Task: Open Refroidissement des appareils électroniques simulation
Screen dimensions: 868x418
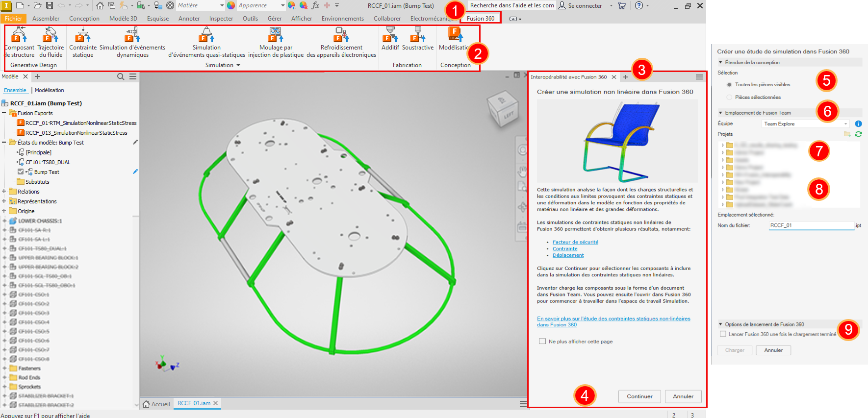Action: tap(341, 42)
